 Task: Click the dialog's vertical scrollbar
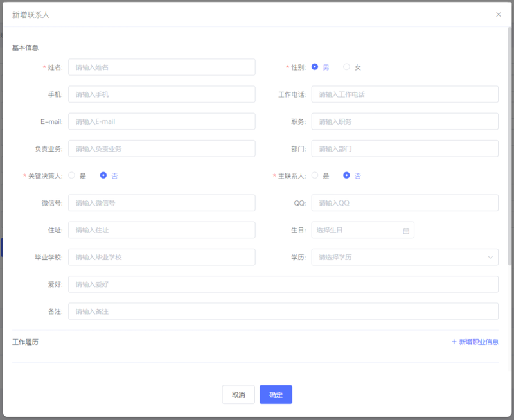point(510,146)
